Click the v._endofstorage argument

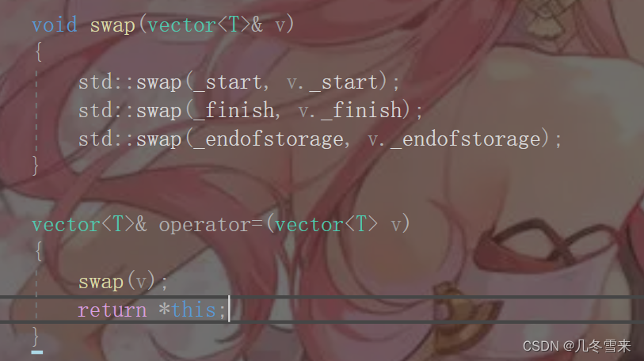[454, 139]
